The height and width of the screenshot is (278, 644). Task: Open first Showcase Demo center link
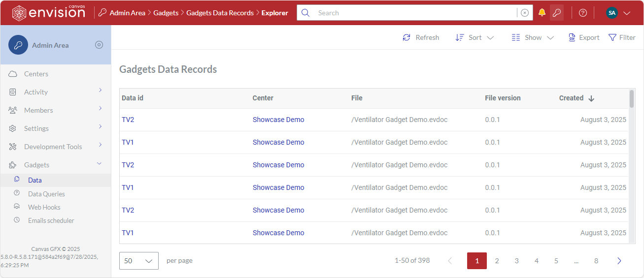pos(278,120)
